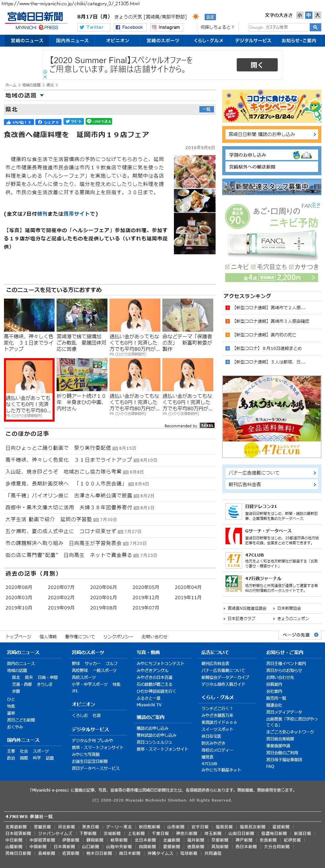Open the 朝刊 link in article

pyautogui.click(x=42, y=214)
